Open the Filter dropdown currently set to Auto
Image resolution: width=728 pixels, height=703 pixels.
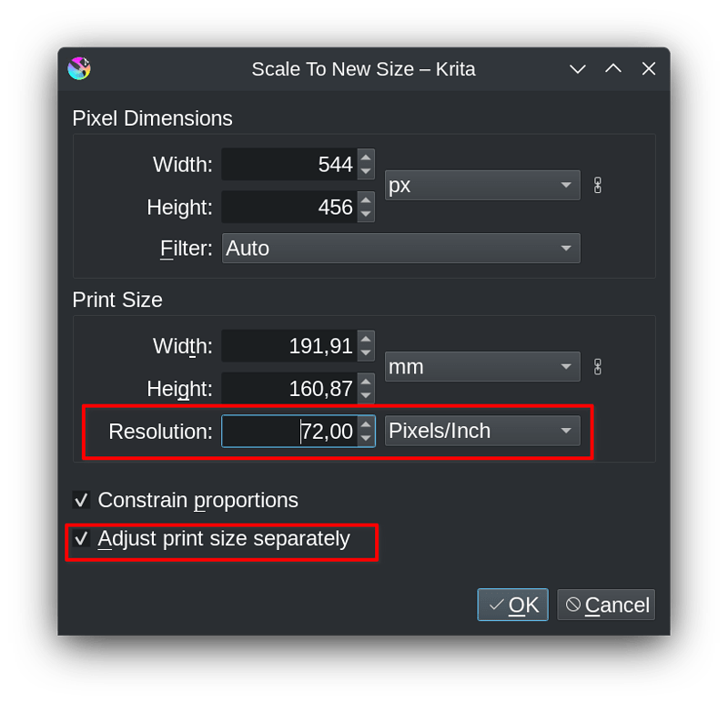400,248
